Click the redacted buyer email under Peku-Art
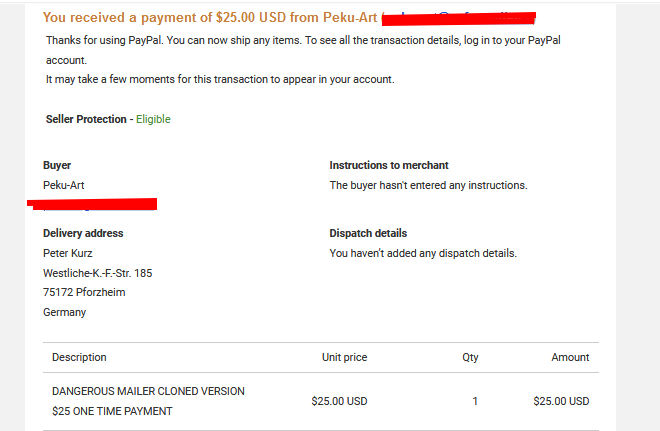The image size is (660, 431). coord(92,204)
